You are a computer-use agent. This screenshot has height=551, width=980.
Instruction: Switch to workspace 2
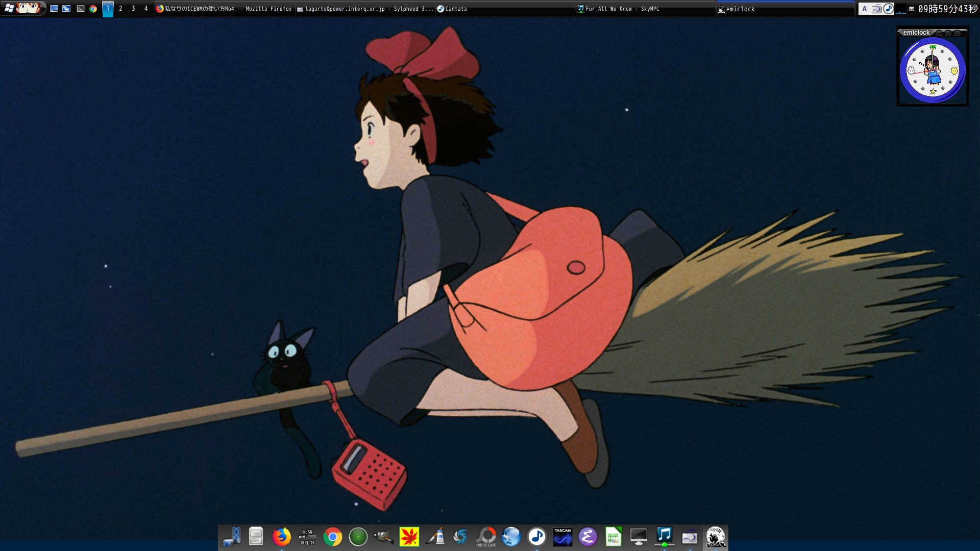coord(120,9)
